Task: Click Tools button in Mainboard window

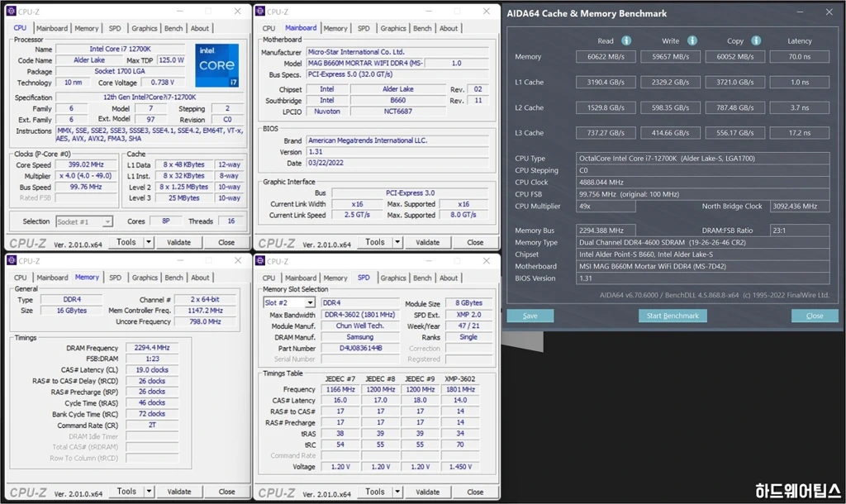Action: pyautogui.click(x=375, y=242)
